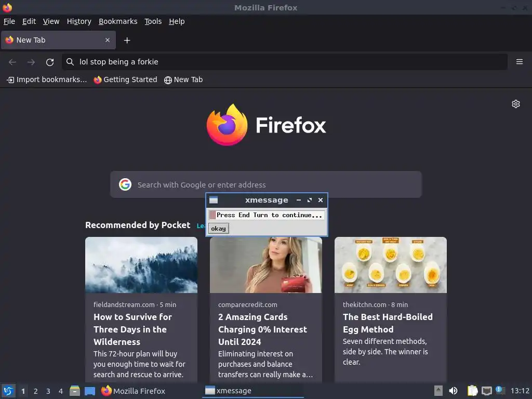Open the Help menu
532x399 pixels.
(177, 21)
